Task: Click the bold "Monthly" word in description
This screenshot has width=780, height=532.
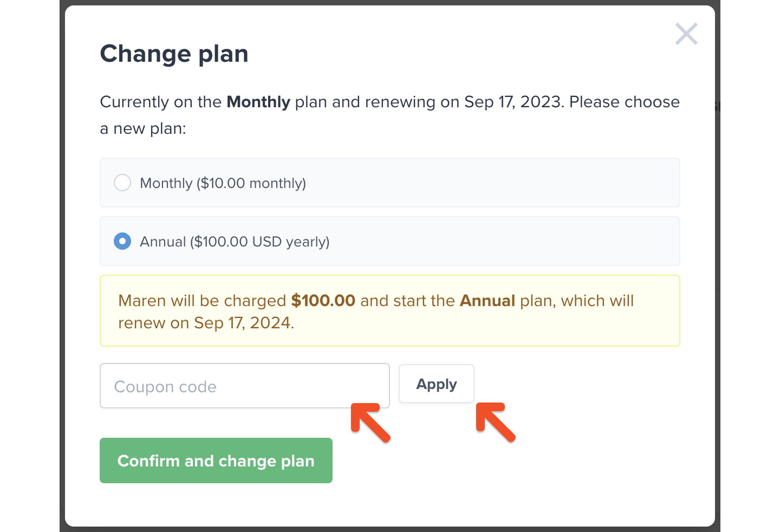Action: 258,102
